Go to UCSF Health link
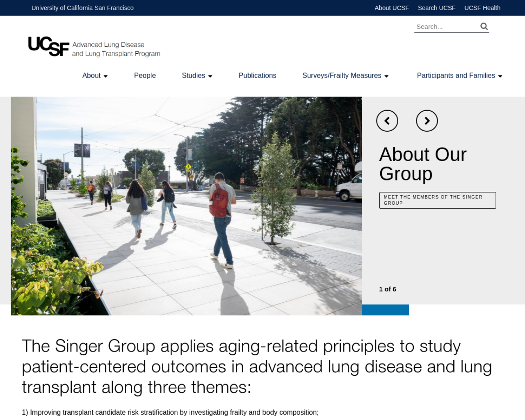This screenshot has width=525, height=420. (482, 8)
